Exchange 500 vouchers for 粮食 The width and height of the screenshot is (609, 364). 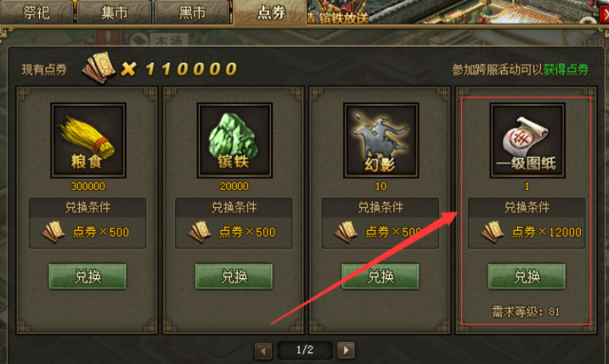tap(87, 277)
